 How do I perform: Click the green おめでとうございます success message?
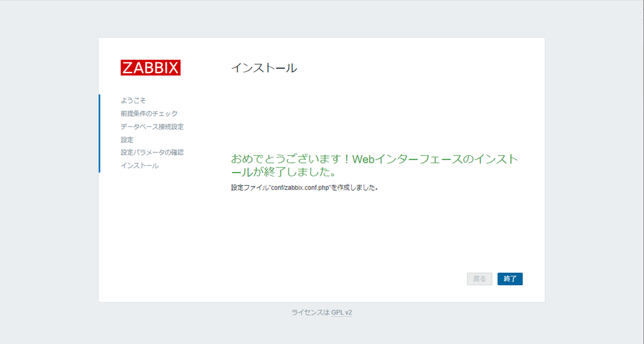pos(374,165)
